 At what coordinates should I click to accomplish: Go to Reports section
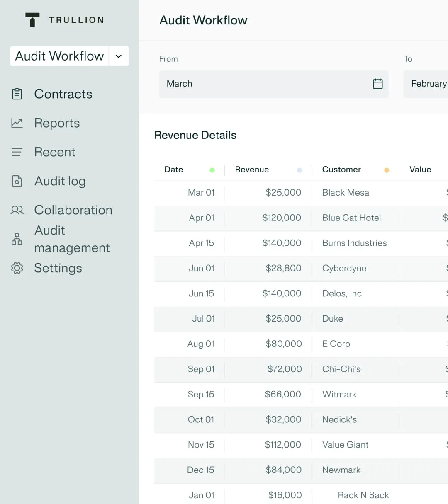(x=57, y=123)
